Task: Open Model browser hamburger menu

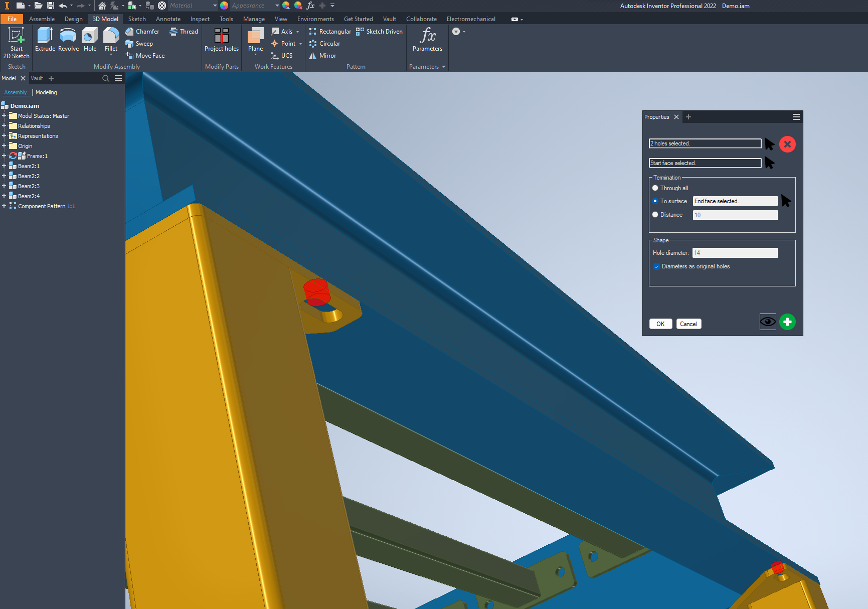Action: [118, 78]
